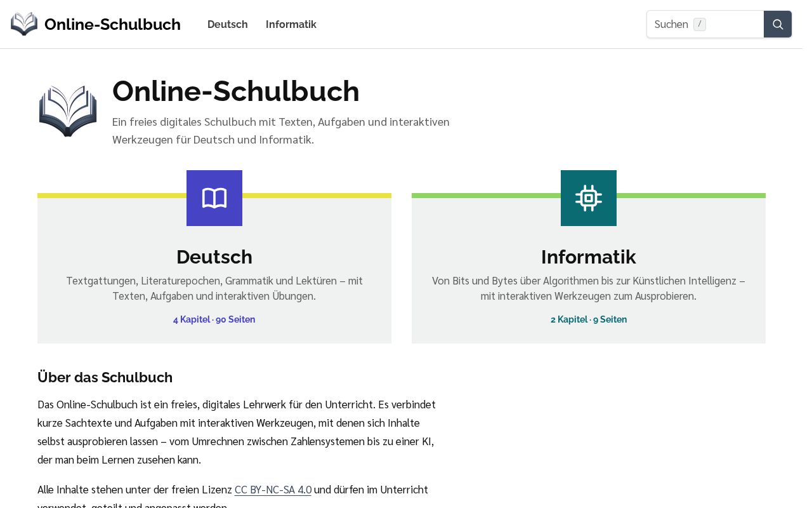812x508 pixels.
Task: Open Informatik in the navigation bar
Action: coord(291,24)
